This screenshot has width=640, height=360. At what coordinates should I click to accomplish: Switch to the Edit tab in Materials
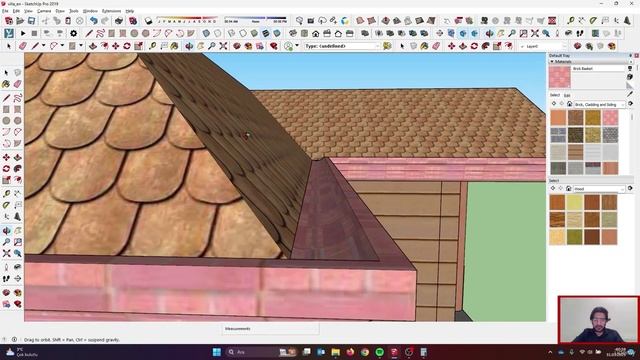pyautogui.click(x=567, y=95)
